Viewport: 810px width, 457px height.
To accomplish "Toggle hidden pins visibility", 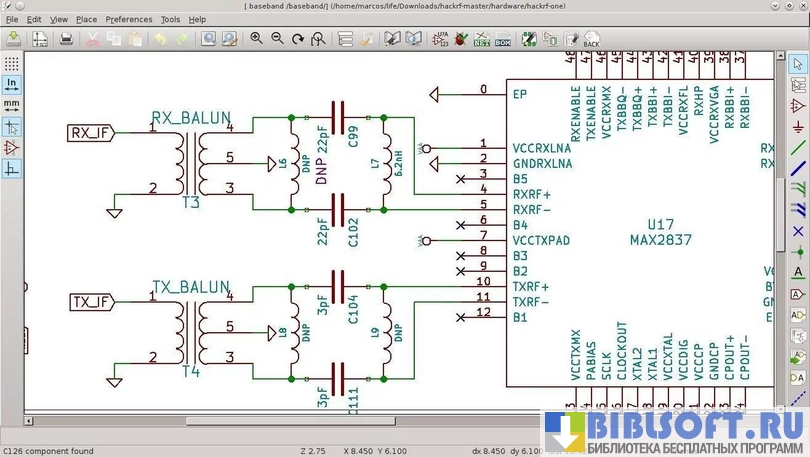I will coord(12,148).
